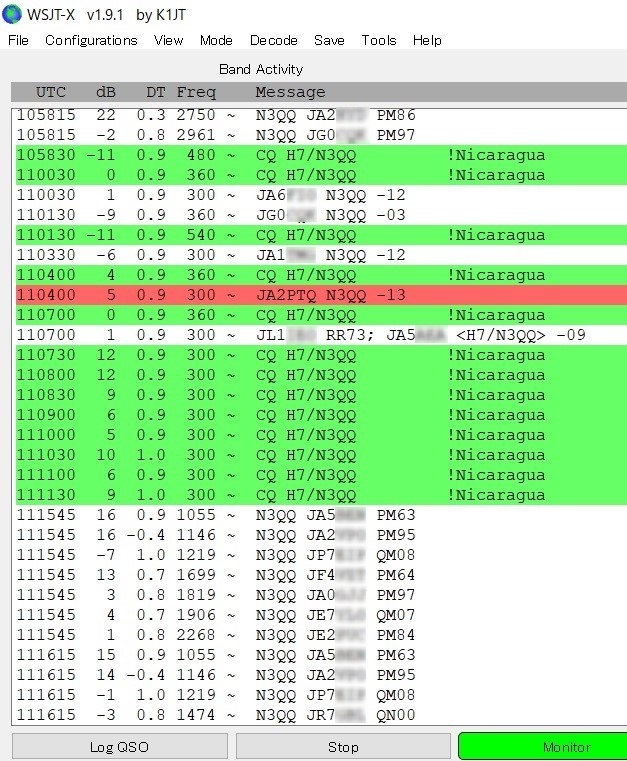Select the 111615 row with grid QN00
The width and height of the screenshot is (627, 761).
point(321,715)
